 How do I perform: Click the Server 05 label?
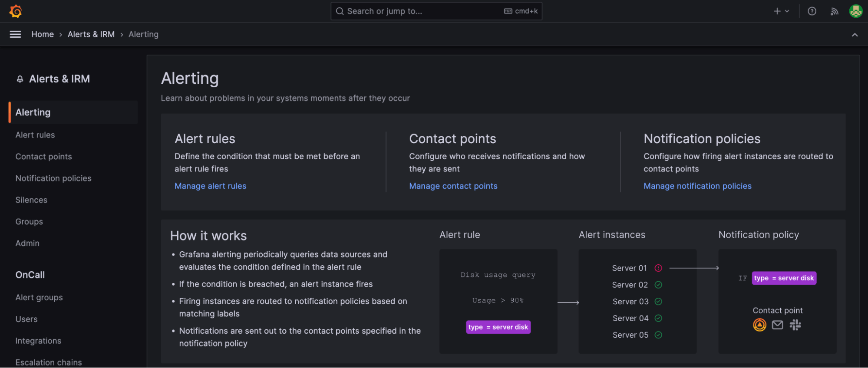coord(630,335)
